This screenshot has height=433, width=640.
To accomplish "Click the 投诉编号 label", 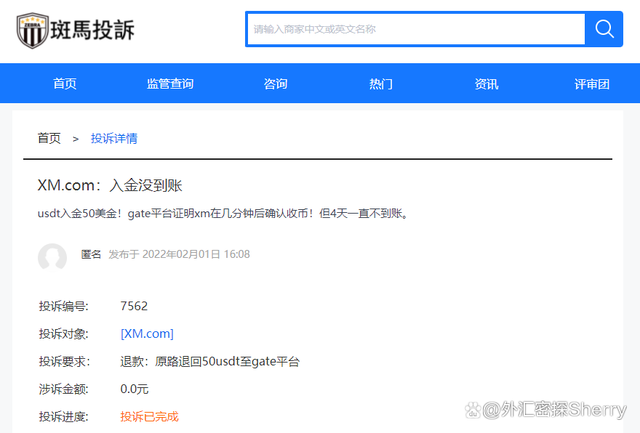I will (63, 306).
